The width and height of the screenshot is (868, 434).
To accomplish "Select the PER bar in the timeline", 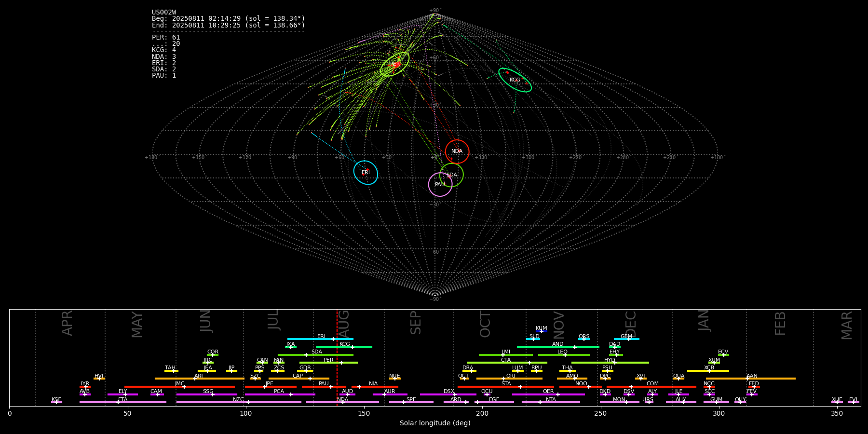I will pos(328,363).
